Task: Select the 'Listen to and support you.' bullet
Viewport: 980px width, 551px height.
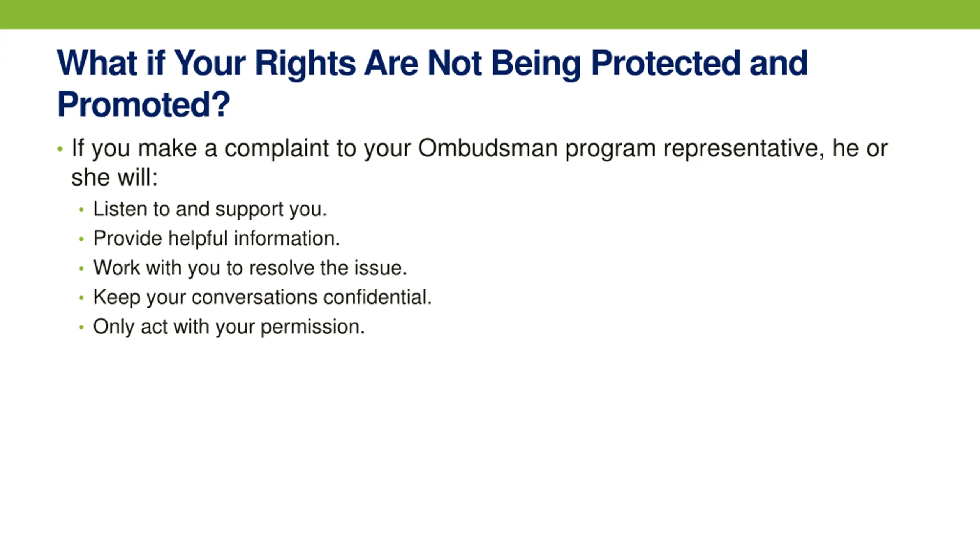Action: coord(210,209)
